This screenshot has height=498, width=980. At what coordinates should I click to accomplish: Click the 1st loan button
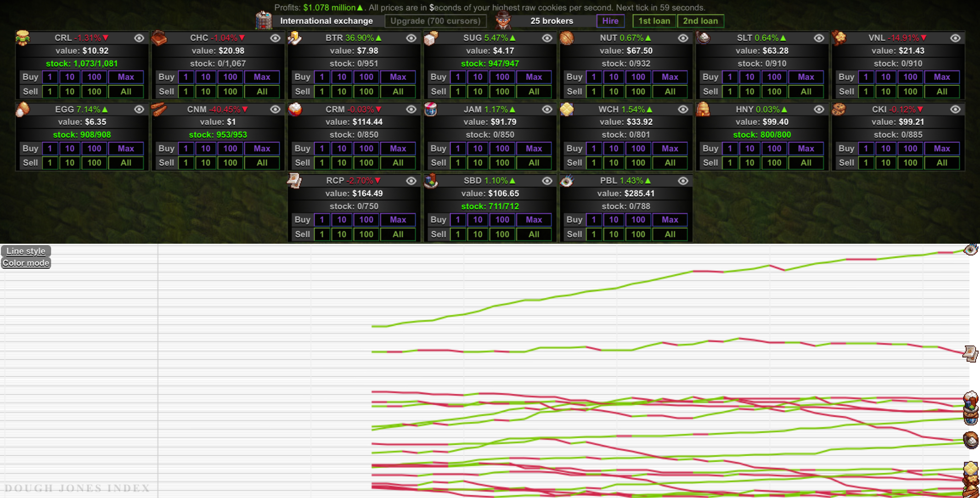coord(654,21)
